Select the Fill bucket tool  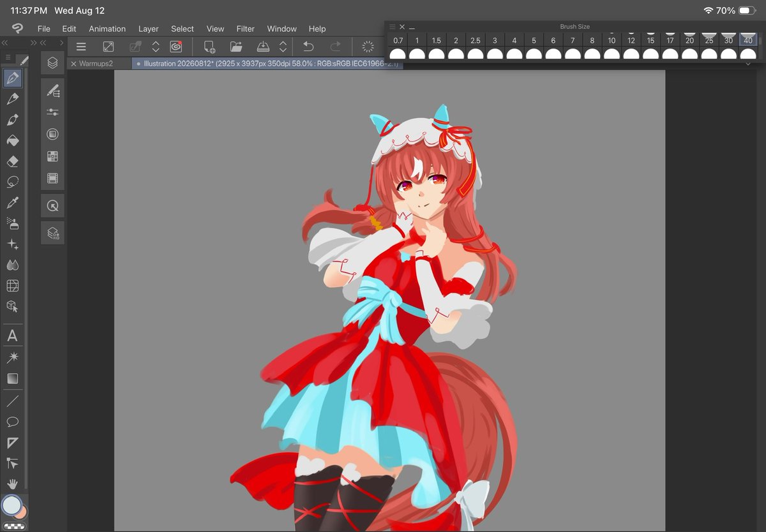pos(12,140)
